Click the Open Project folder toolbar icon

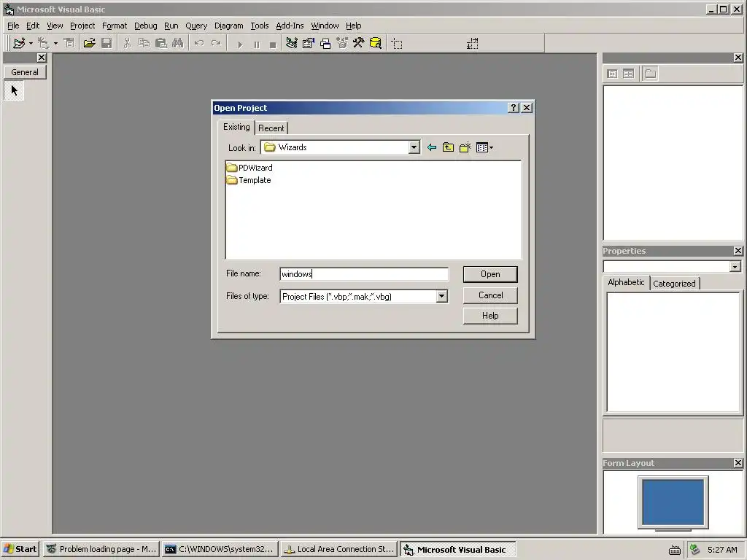(89, 43)
